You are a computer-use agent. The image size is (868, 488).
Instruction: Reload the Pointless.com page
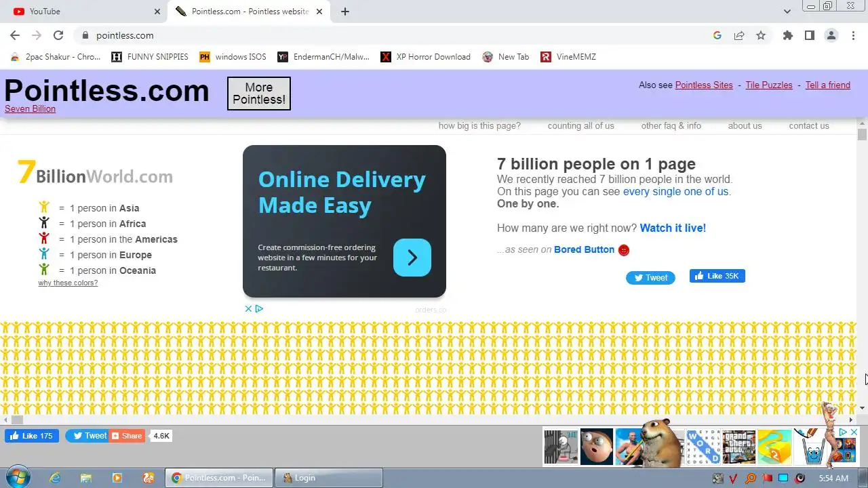point(58,35)
